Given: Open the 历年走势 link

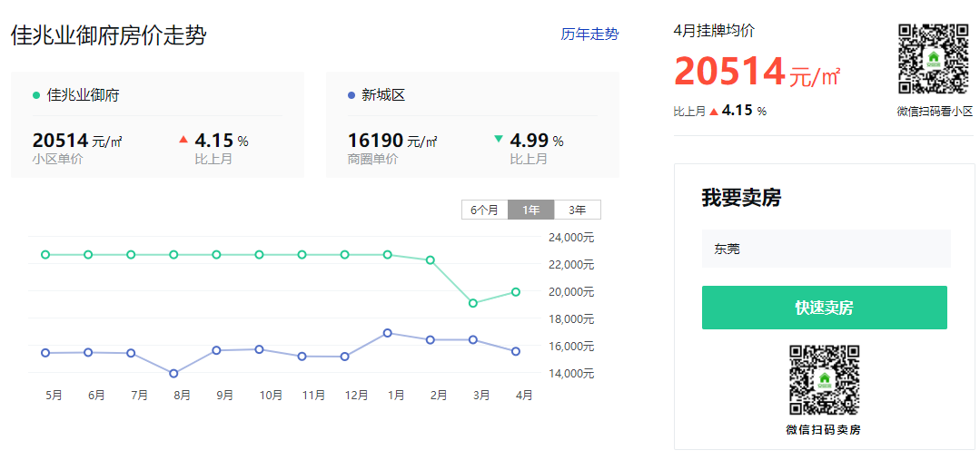Looking at the screenshot, I should click(589, 34).
